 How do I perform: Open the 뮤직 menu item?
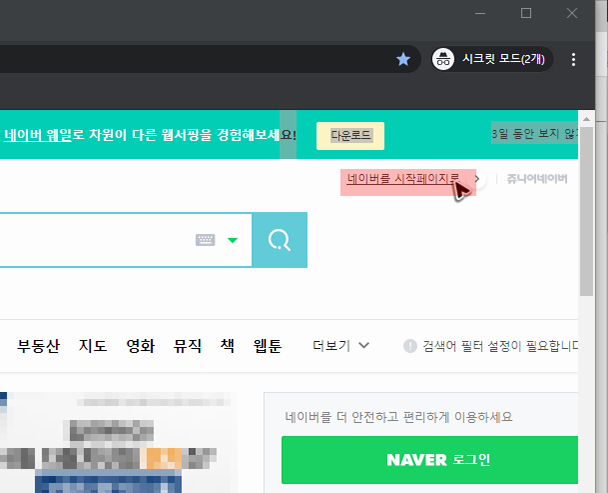coord(187,346)
